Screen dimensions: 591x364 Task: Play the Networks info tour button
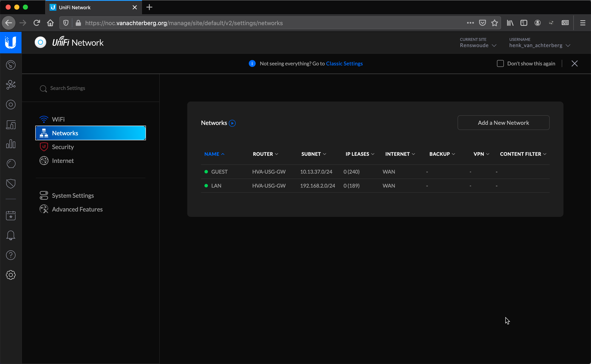232,123
